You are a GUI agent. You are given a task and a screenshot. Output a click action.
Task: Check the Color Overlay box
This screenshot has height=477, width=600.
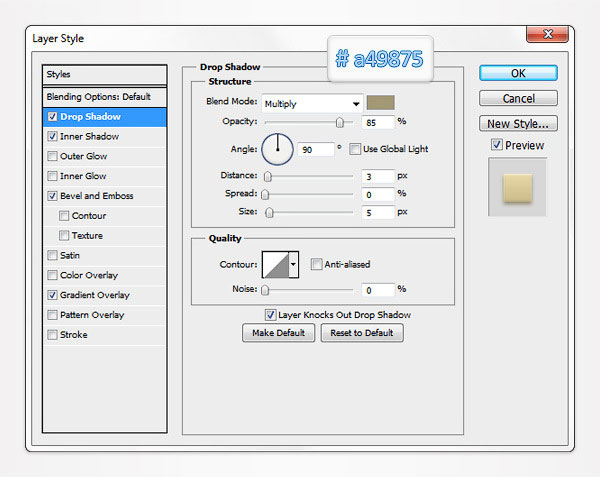52,275
